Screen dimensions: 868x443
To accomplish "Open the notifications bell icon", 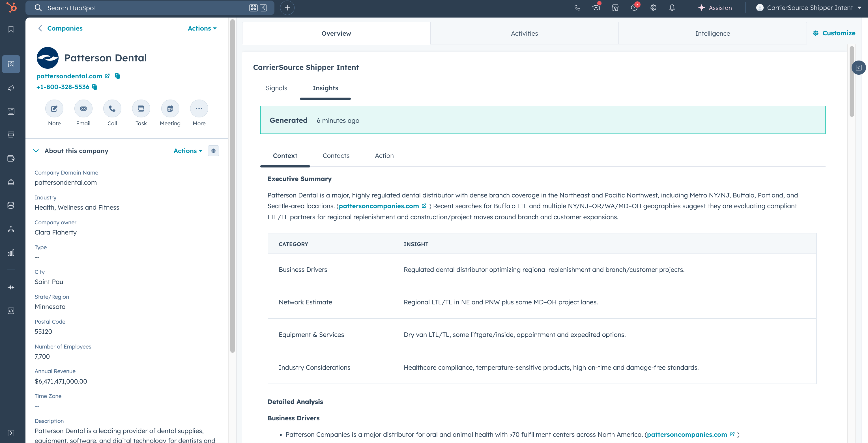I will pyautogui.click(x=672, y=8).
